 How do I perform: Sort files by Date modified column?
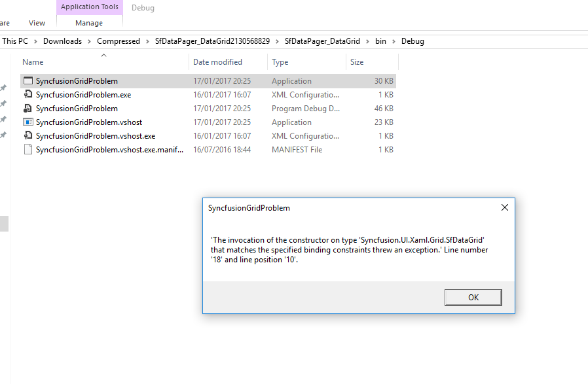point(217,61)
